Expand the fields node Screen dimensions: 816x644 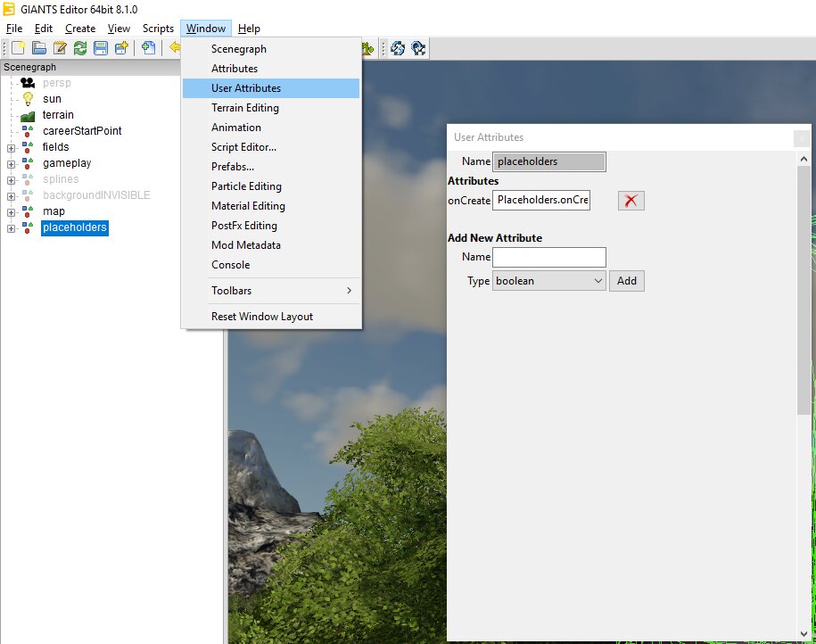coord(12,148)
